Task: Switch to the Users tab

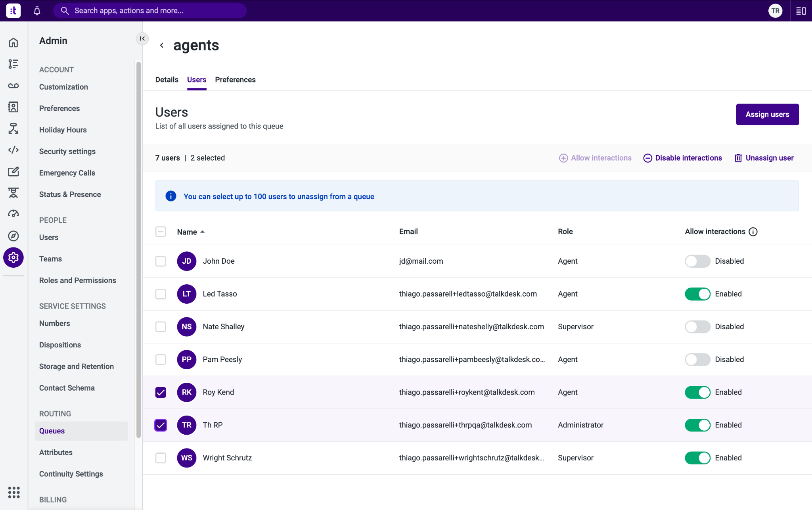Action: (197, 80)
